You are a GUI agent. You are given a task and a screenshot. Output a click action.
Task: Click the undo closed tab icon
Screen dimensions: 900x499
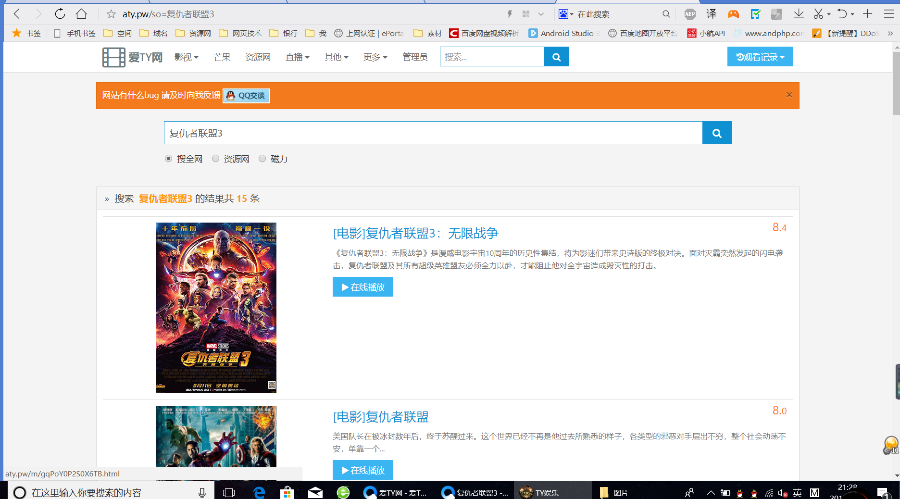(x=842, y=14)
